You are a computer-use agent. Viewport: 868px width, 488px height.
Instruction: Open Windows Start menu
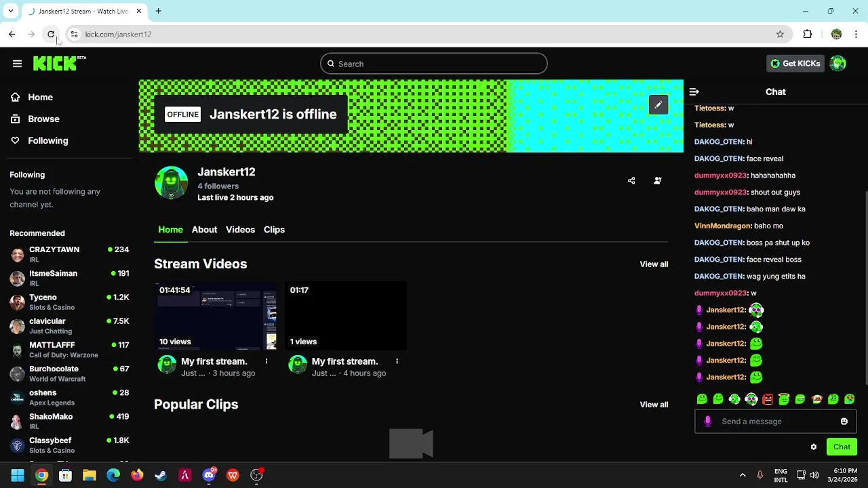(x=18, y=475)
